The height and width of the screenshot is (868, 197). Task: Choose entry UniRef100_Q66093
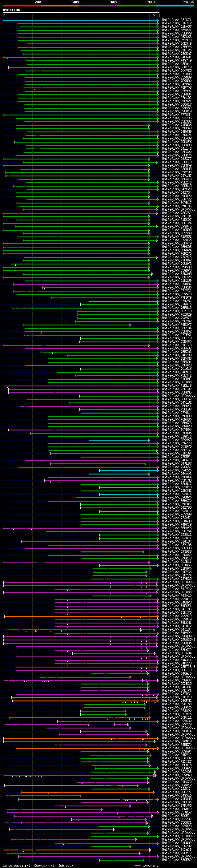176,145
